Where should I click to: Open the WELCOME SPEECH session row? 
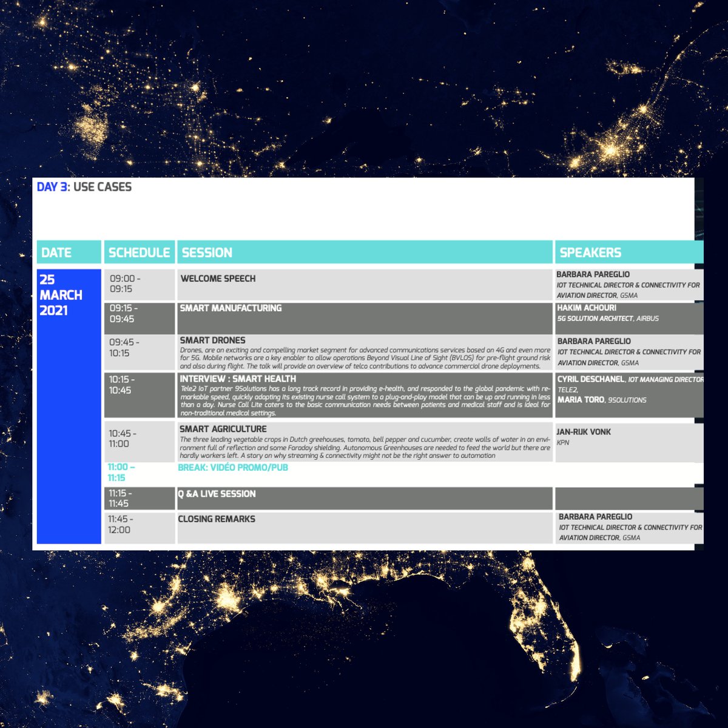pos(218,279)
